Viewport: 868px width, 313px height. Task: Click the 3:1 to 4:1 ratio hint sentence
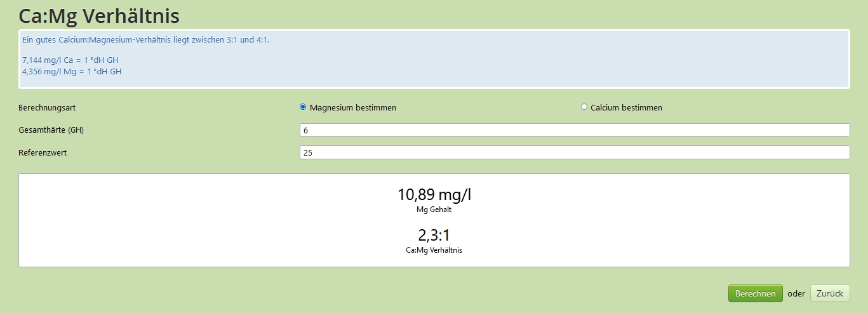[x=146, y=40]
